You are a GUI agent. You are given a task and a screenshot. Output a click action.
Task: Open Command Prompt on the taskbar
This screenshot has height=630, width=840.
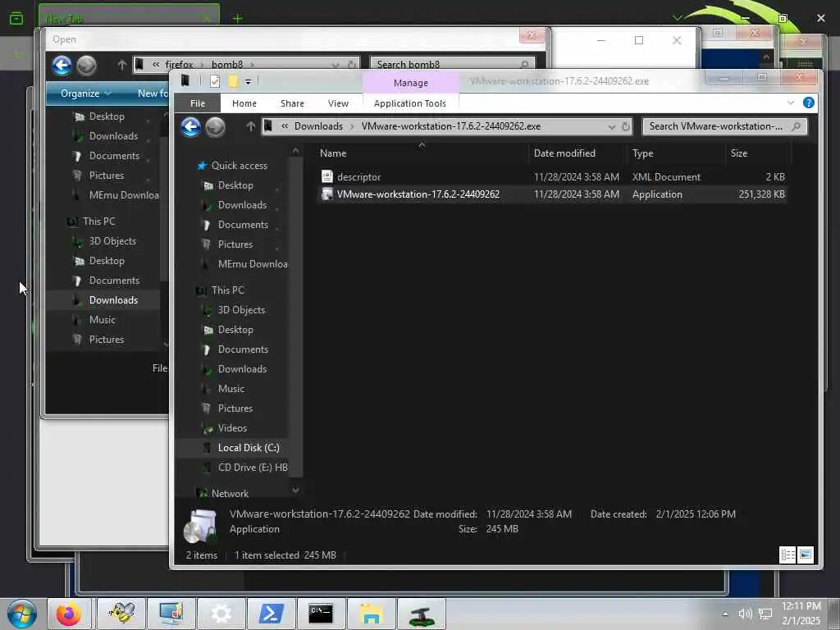tap(321, 614)
